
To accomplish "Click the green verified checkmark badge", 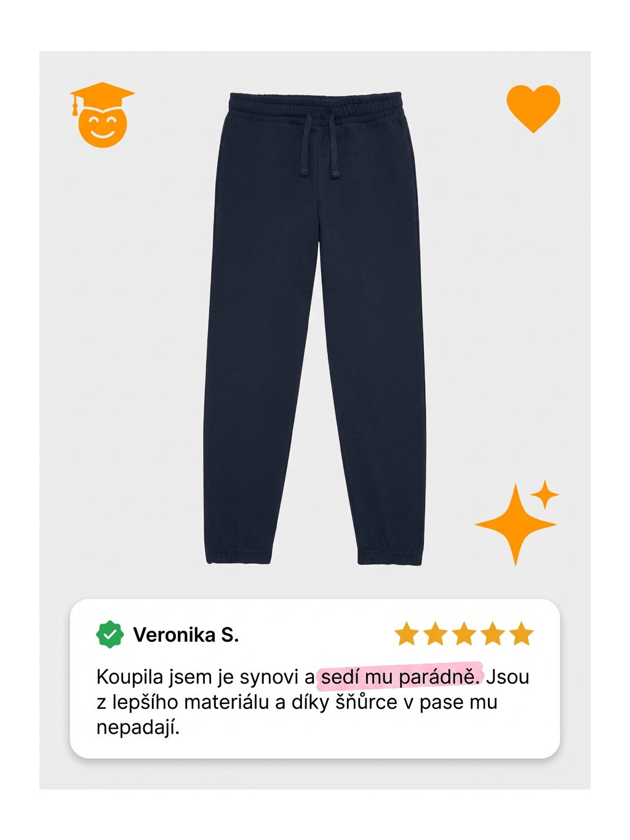I will [x=110, y=634].
